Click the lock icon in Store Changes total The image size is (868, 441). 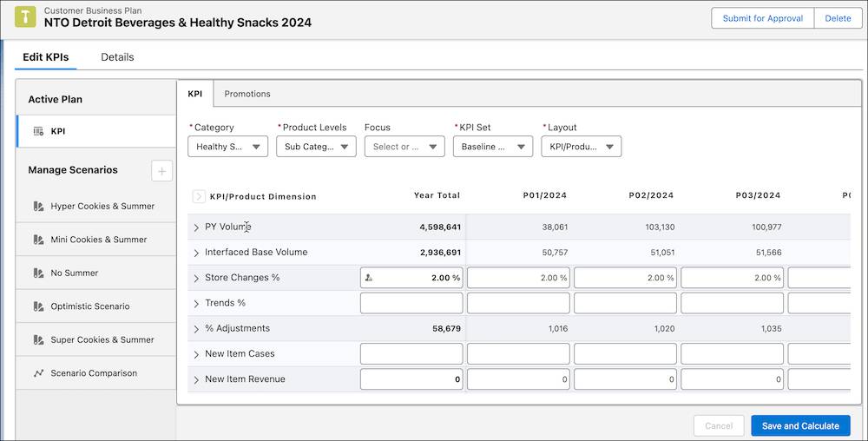(369, 278)
